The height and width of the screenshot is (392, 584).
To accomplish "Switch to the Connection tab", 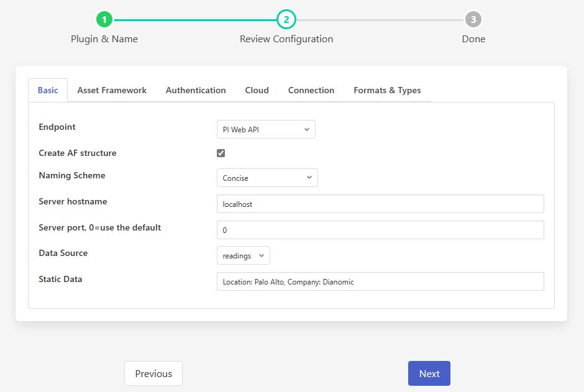I will coord(311,90).
